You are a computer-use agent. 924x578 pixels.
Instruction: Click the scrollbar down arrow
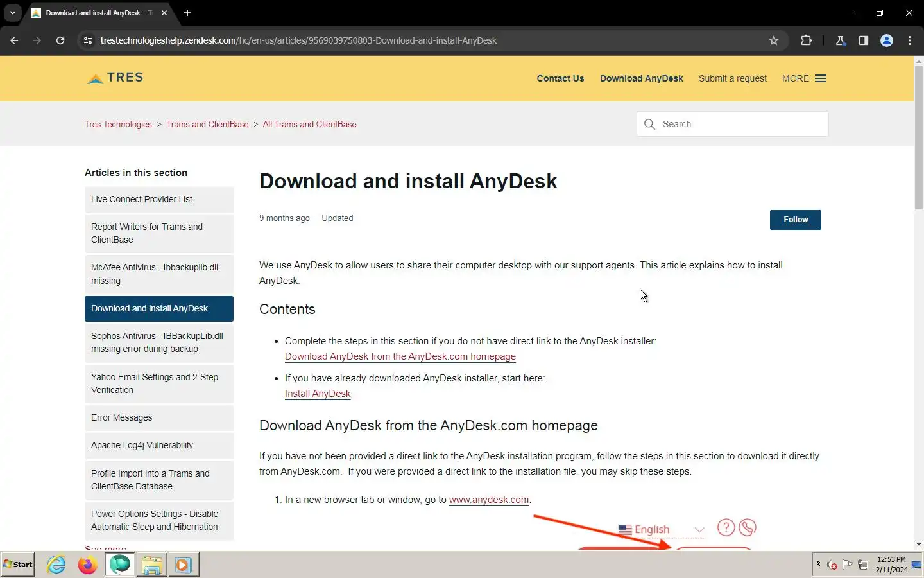[x=918, y=544]
